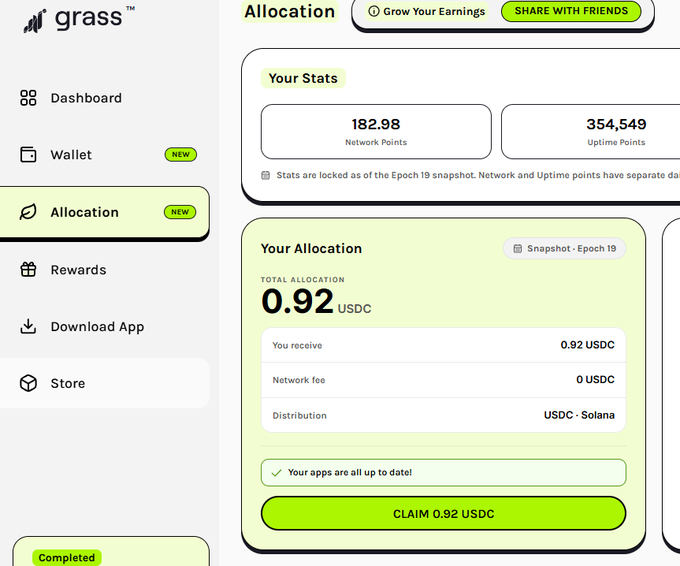Click the Your Allocation heading

(311, 249)
